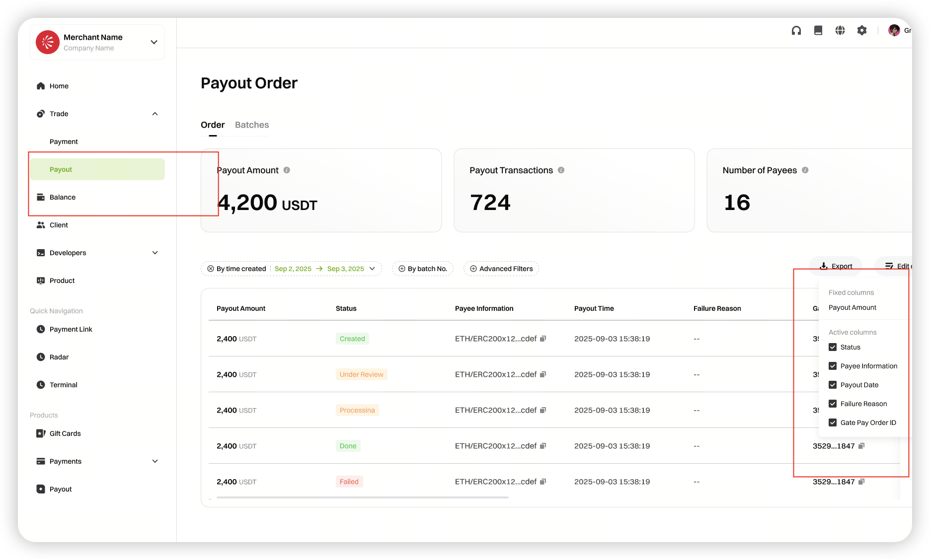This screenshot has height=560, width=930.
Task: Open Payment Link quick navigation
Action: [71, 329]
